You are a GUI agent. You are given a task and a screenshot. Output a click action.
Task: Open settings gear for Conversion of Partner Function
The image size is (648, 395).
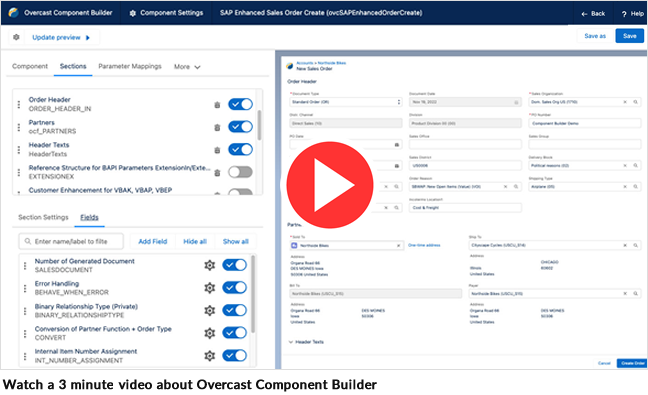[x=210, y=333]
